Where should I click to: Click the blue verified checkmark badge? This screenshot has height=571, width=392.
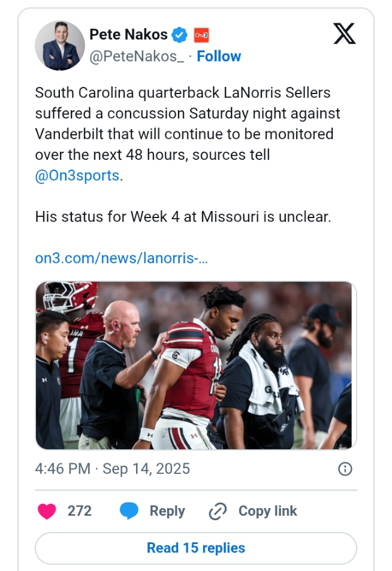click(x=180, y=35)
